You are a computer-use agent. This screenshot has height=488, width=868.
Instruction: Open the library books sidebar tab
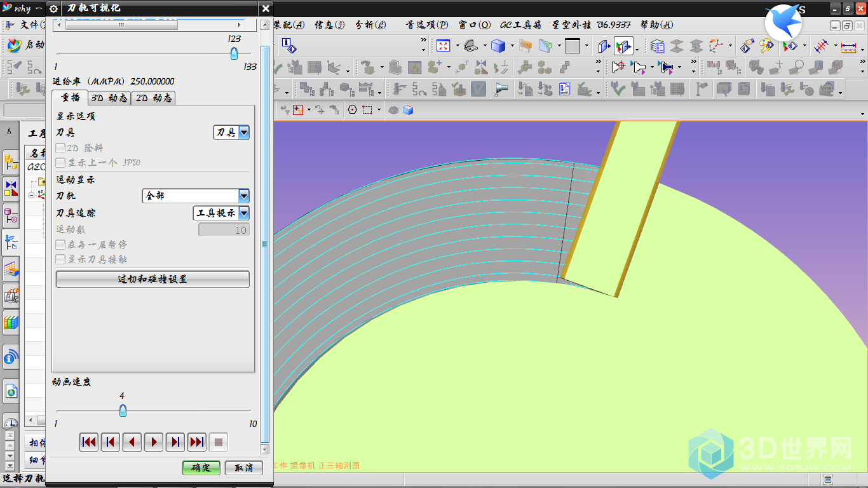point(11,322)
